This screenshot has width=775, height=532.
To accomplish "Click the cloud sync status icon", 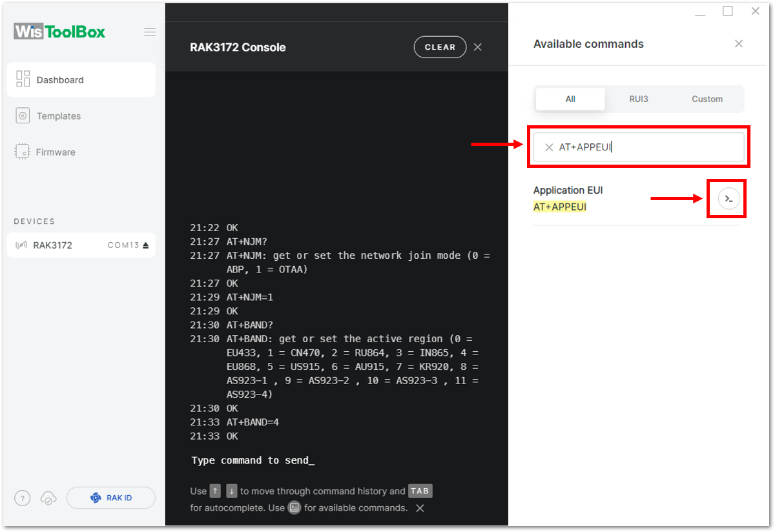I will 48,498.
